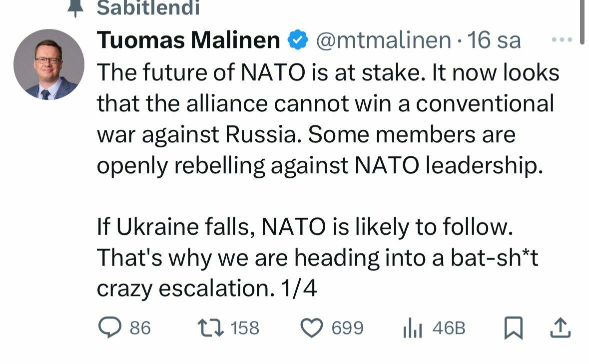Click the 16 sa timestamp
The width and height of the screenshot is (589, 364).
click(494, 40)
